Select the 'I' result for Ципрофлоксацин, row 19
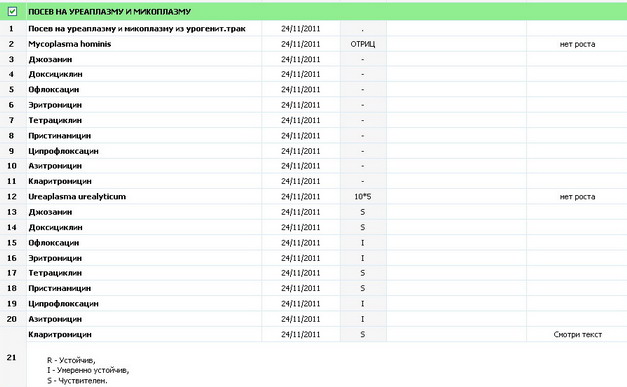The height and width of the screenshot is (387, 627). click(x=363, y=304)
